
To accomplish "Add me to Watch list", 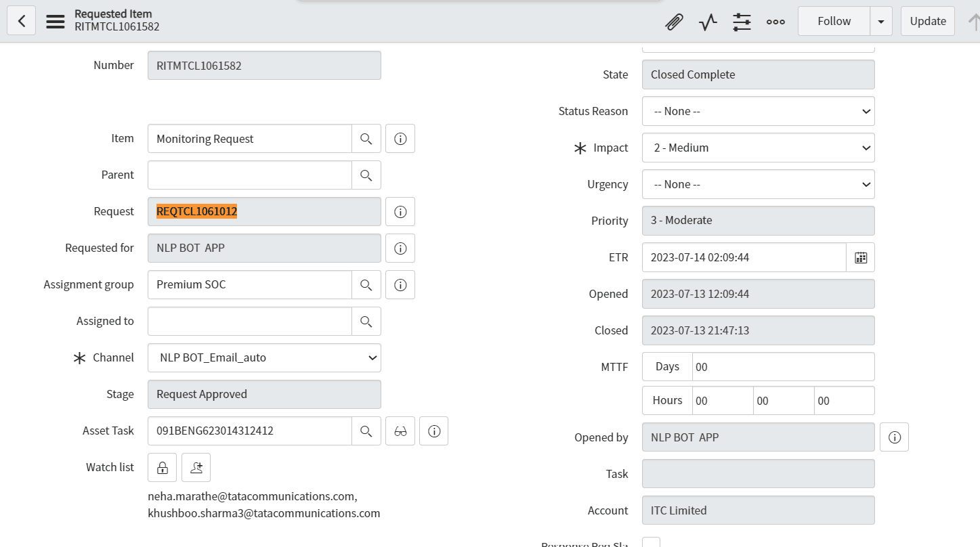I will click(x=196, y=468).
